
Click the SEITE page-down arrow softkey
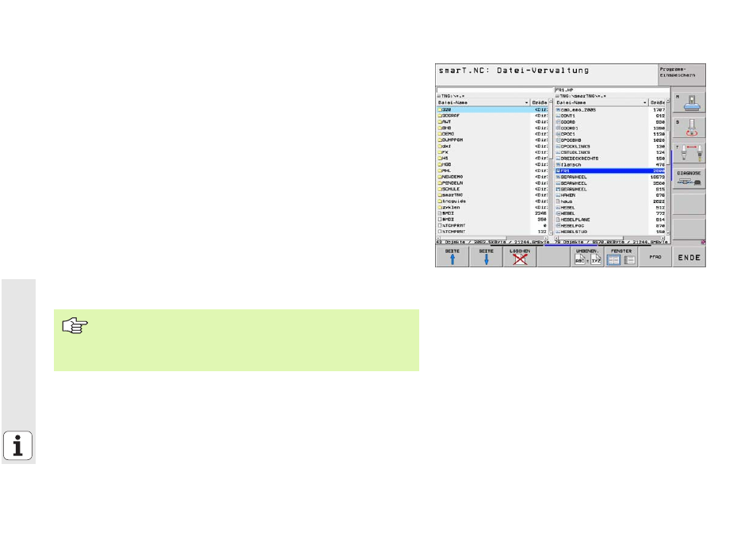486,257
